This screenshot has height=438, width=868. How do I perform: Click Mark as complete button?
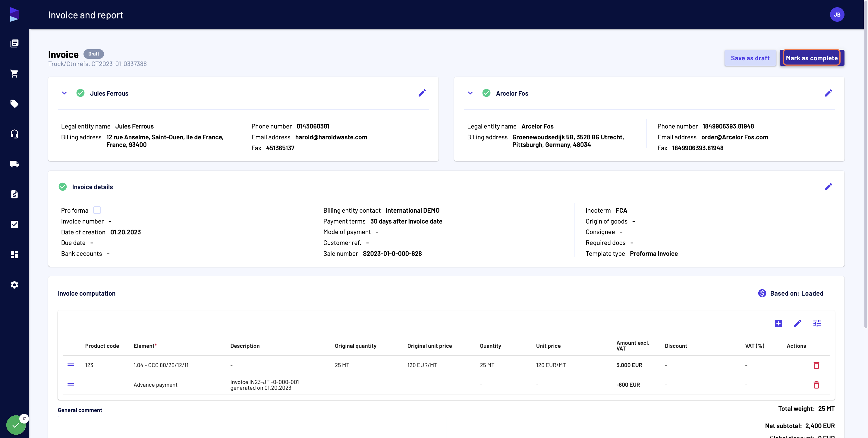(811, 58)
